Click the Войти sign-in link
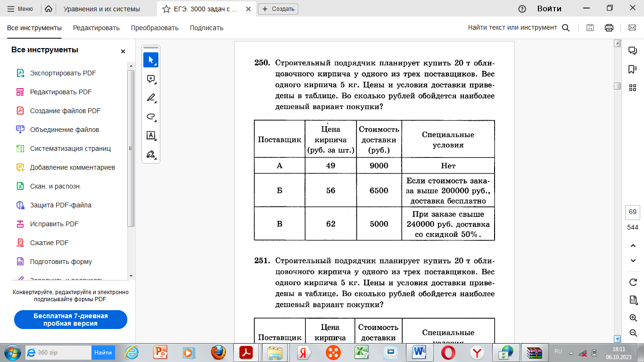The width and height of the screenshot is (644, 362). point(549,8)
